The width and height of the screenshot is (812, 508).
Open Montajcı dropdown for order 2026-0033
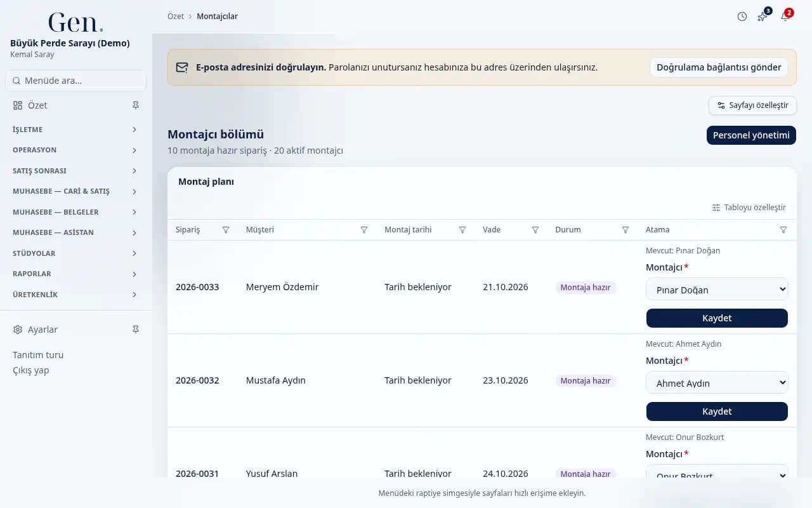click(717, 290)
